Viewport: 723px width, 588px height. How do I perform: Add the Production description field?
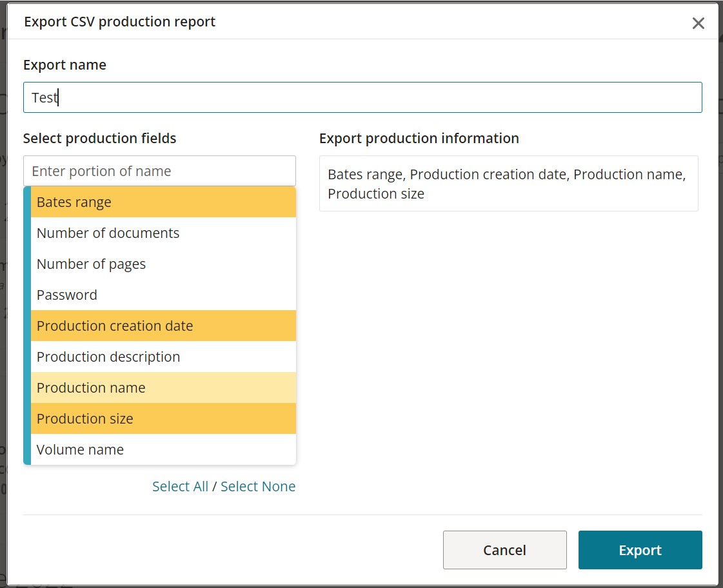click(163, 356)
